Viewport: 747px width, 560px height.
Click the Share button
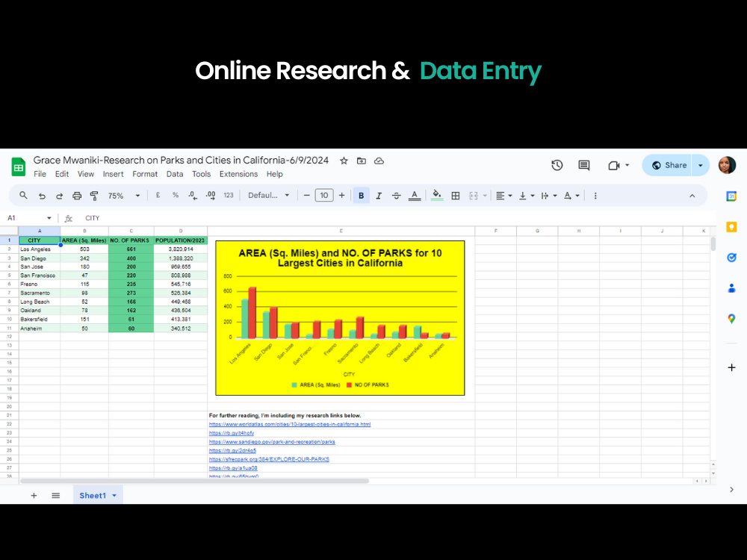668,165
